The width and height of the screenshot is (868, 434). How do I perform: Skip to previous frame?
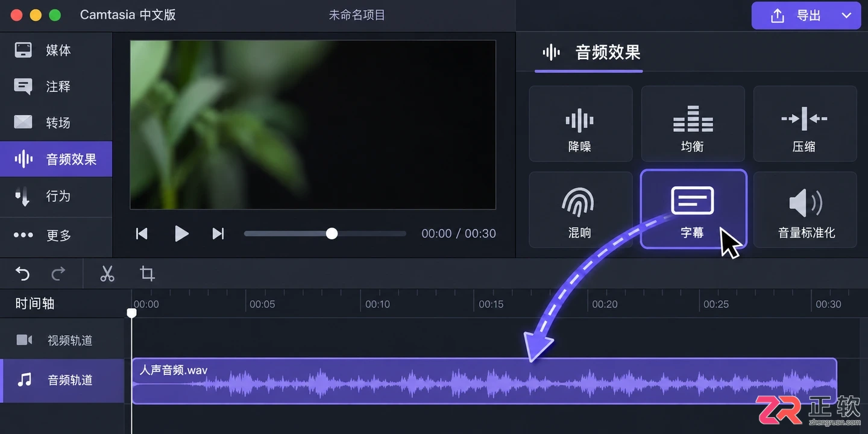click(x=142, y=233)
